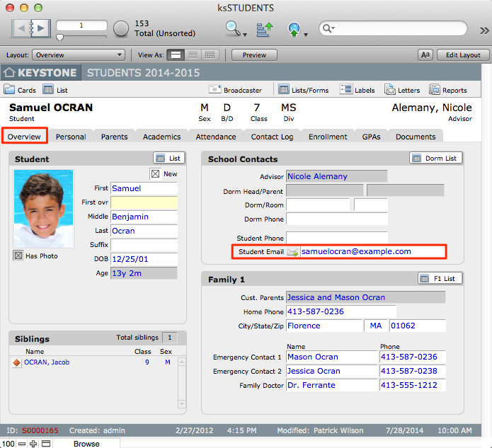Open the Contact Log tab
This screenshot has height=448, width=492.
[x=272, y=137]
